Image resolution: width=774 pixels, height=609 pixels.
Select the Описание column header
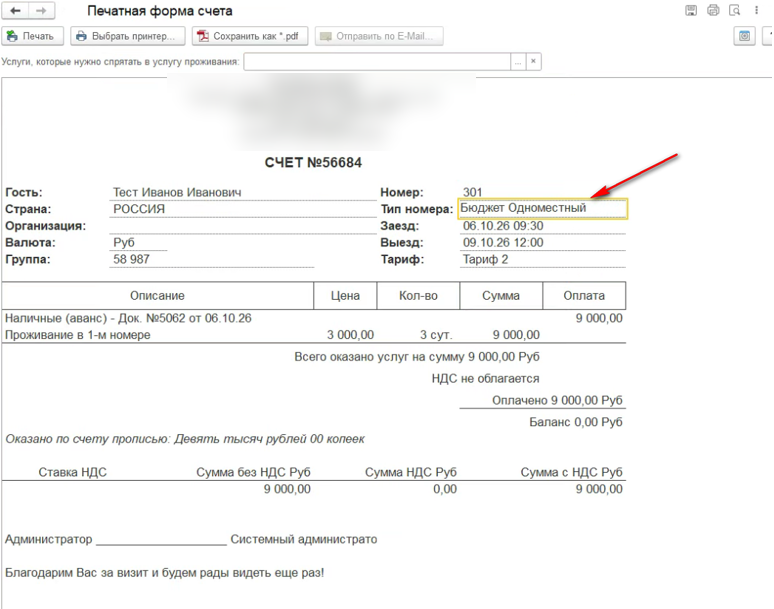pos(157,296)
